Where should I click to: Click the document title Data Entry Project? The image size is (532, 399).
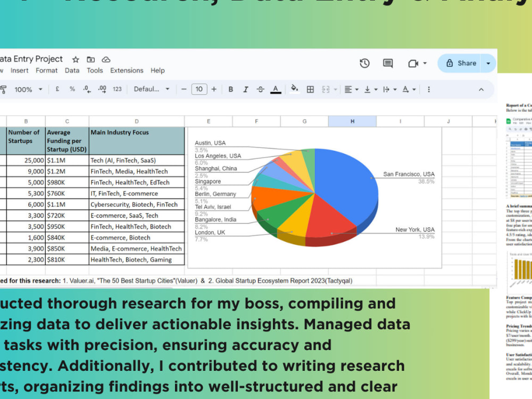(x=31, y=59)
